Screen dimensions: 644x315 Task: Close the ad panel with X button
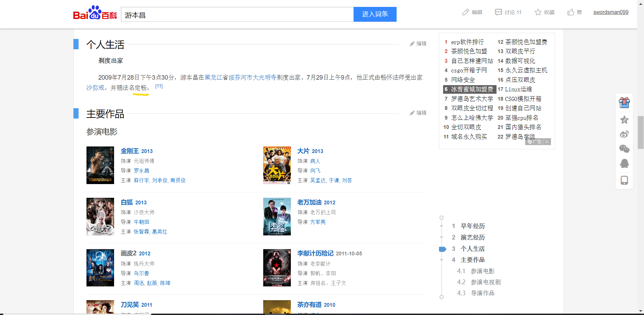click(x=547, y=142)
